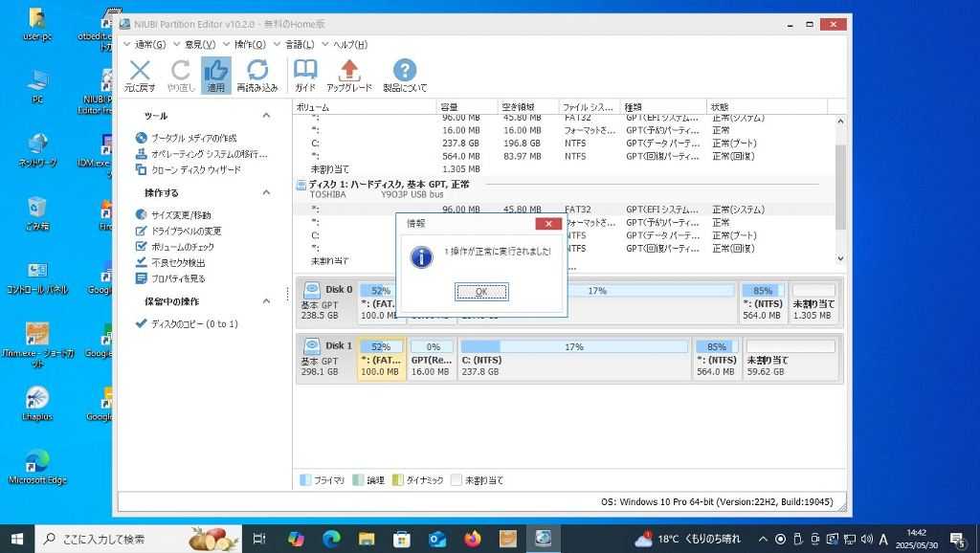
Task: Choose Resize/Move (サイズ変更/移動) operation
Action: coord(181,215)
